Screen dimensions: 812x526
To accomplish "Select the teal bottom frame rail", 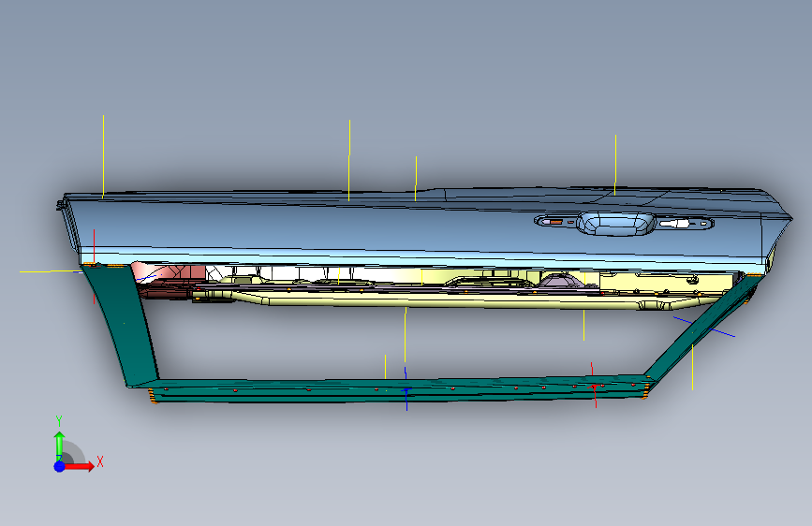I will coord(399,389).
